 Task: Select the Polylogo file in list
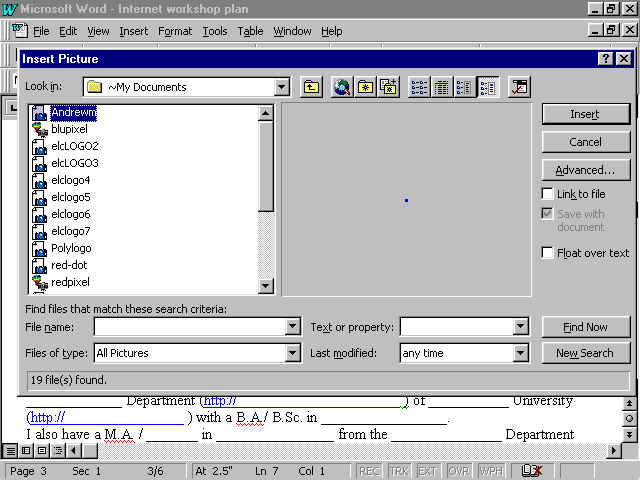tap(70, 248)
